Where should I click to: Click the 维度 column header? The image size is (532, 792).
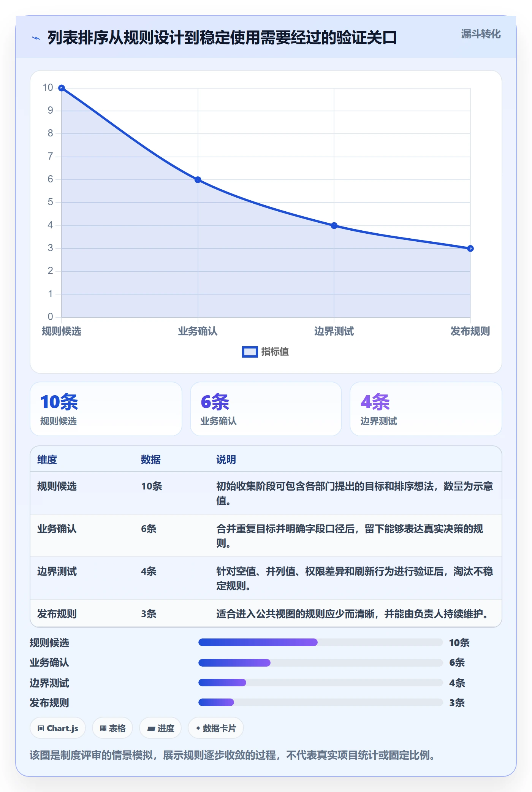click(47, 460)
